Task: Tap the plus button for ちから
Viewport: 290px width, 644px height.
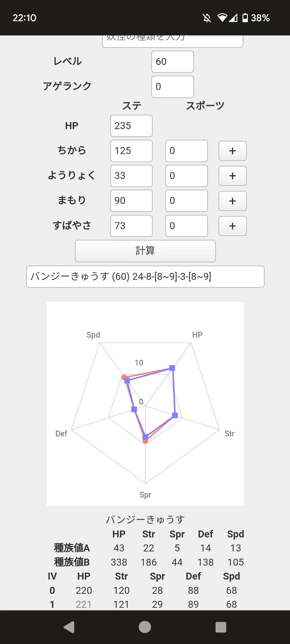Action: [x=233, y=151]
